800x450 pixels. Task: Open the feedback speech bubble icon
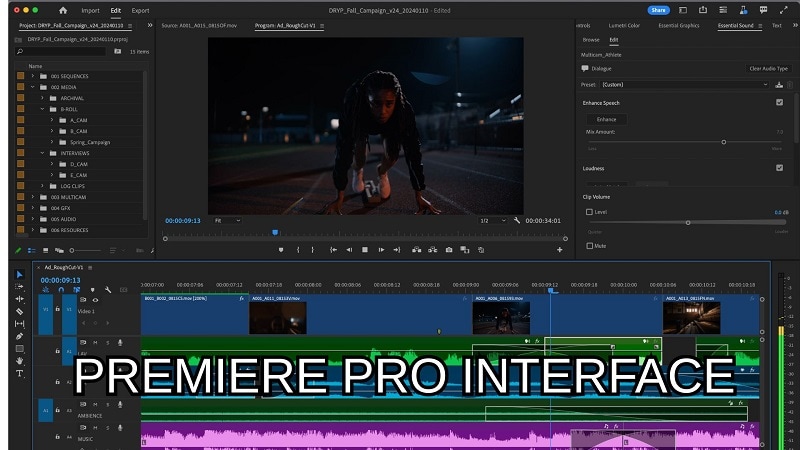[763, 10]
